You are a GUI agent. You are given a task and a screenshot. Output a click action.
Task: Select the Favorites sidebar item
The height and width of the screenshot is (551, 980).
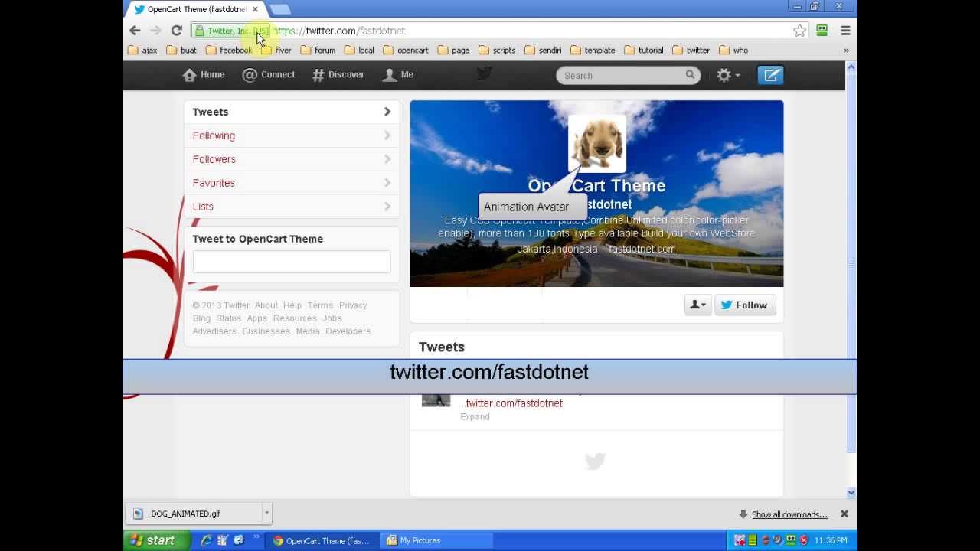pyautogui.click(x=292, y=183)
